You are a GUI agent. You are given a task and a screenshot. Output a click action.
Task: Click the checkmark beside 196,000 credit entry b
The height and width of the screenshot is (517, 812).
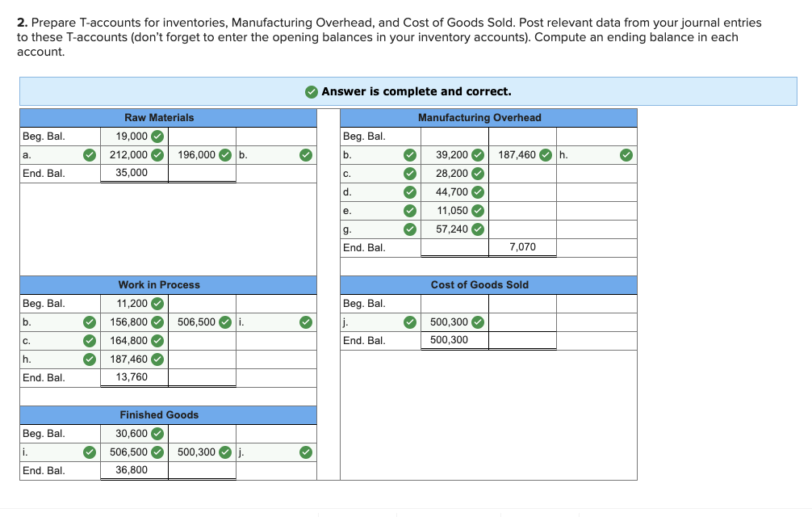224,154
